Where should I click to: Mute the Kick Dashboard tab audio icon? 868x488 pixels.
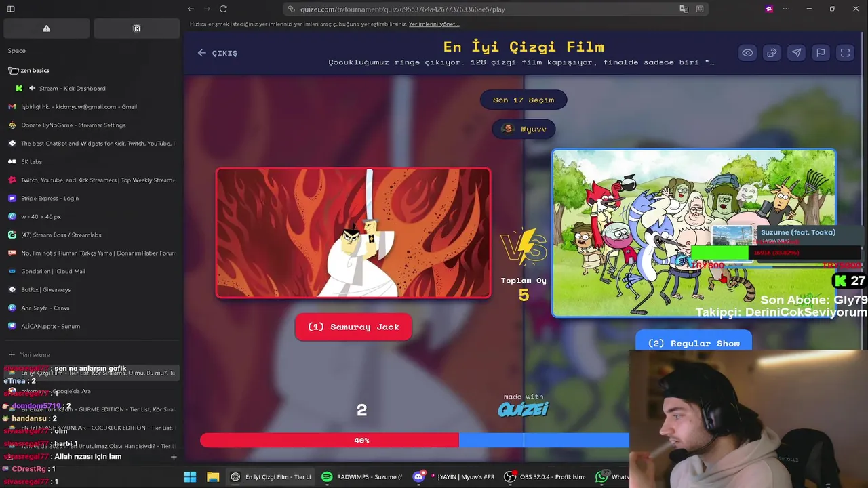point(32,89)
